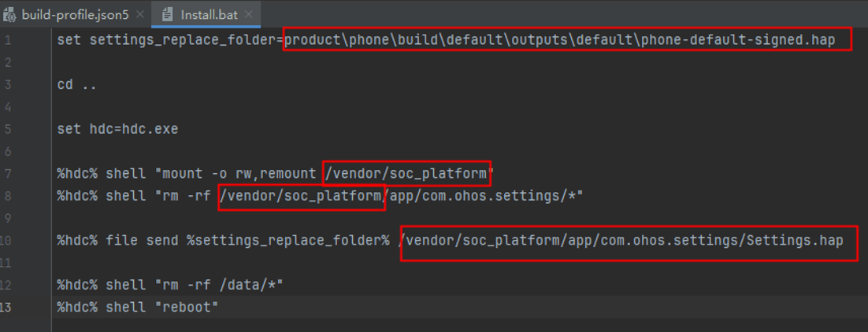Image resolution: width=868 pixels, height=332 pixels.
Task: Click the %settings_replace_folder% variable on line 10
Action: pos(287,240)
